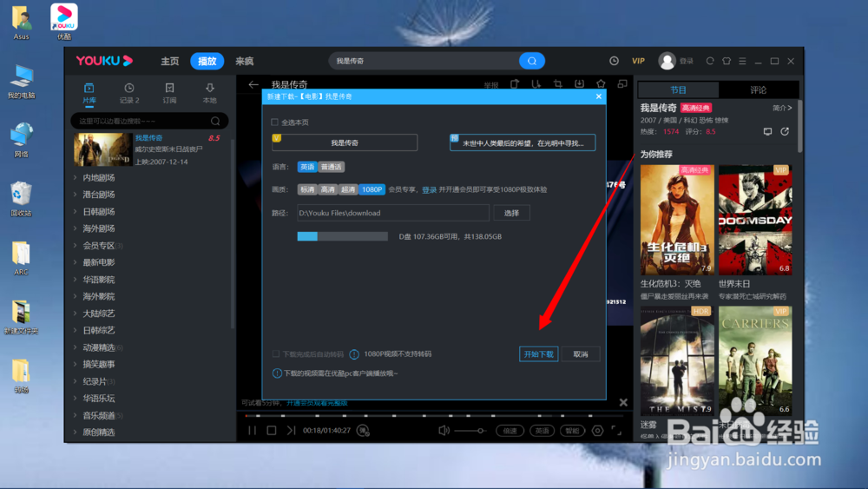Open the hamburger menu in the title bar
Viewport: 868px width, 489px height.
coord(742,61)
